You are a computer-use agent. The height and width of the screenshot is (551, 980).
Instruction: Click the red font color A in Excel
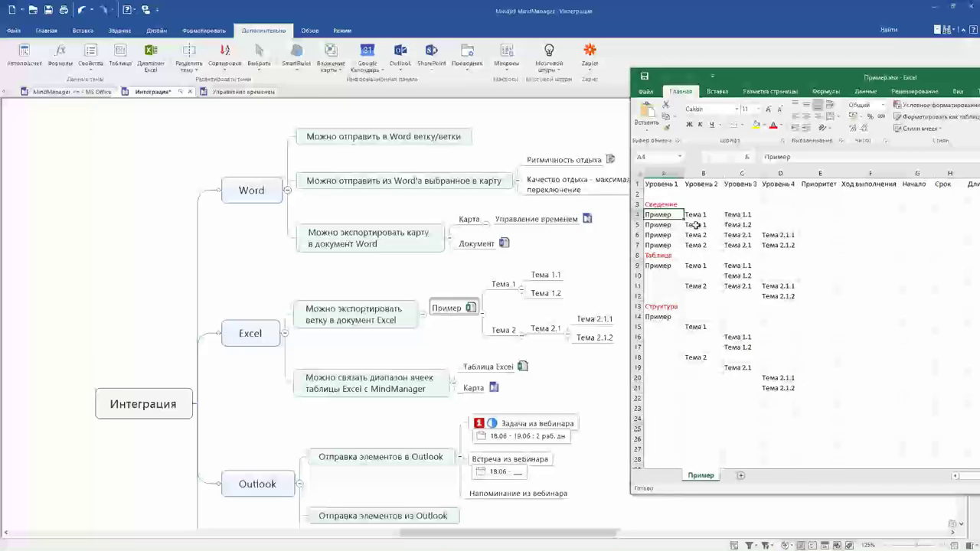(x=773, y=125)
